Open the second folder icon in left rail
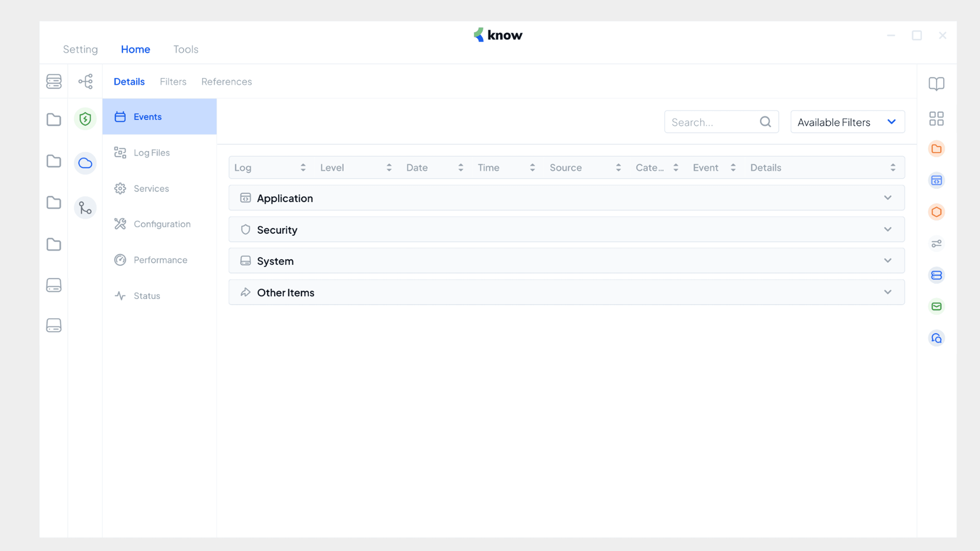The image size is (980, 551). click(x=54, y=161)
